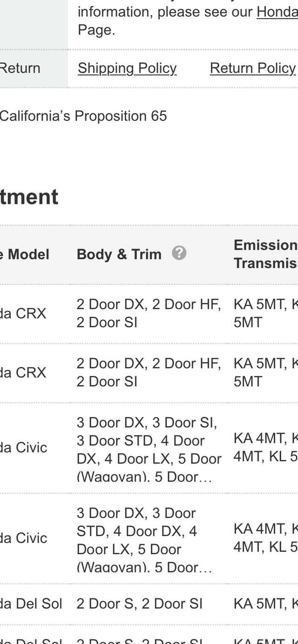Click the second Civic model cell
The width and height of the screenshot is (298, 644).
coord(23,538)
